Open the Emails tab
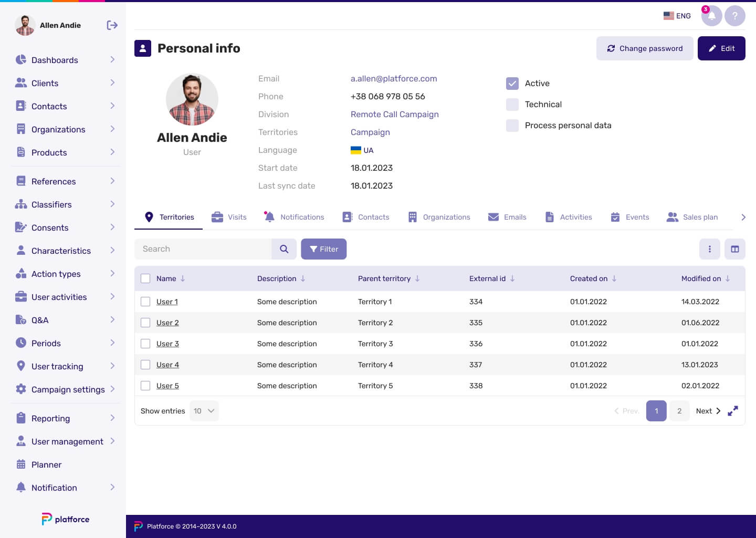The width and height of the screenshot is (756, 538). [x=507, y=217]
